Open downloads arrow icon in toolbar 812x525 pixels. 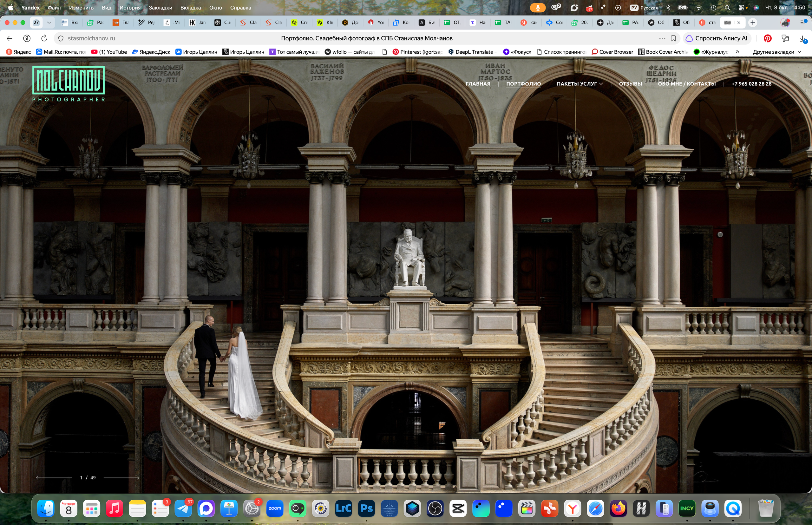(x=803, y=38)
